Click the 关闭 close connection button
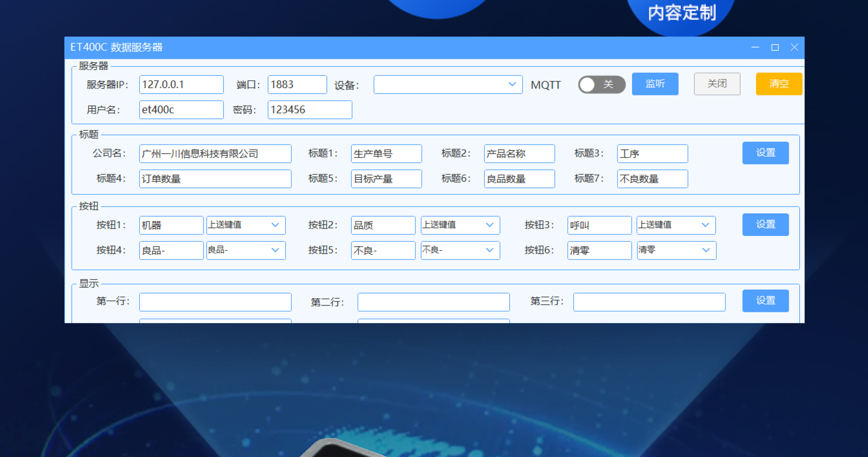The width and height of the screenshot is (868, 457). pos(717,84)
